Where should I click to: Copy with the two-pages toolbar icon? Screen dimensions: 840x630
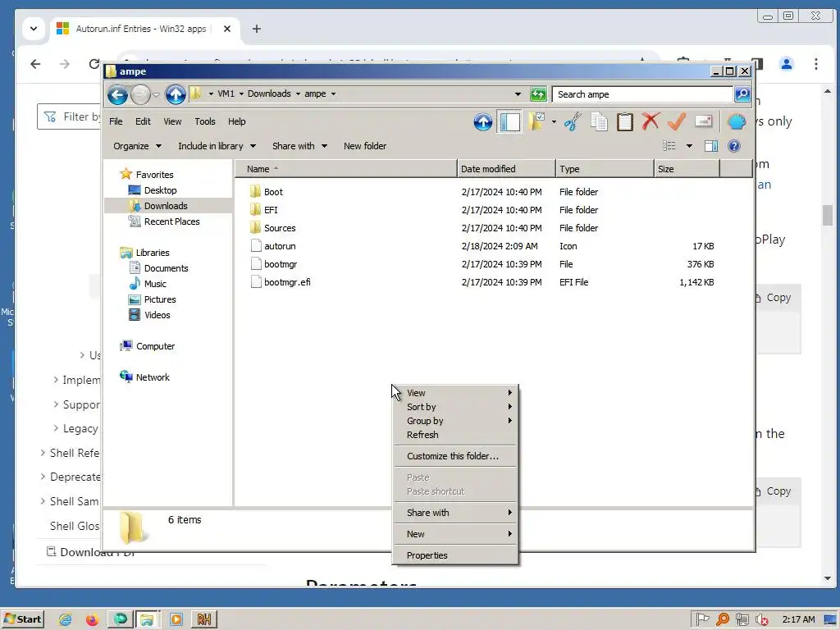599,121
